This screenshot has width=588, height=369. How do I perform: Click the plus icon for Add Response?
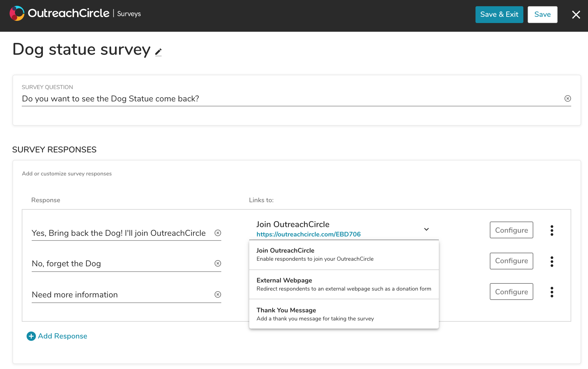point(31,336)
